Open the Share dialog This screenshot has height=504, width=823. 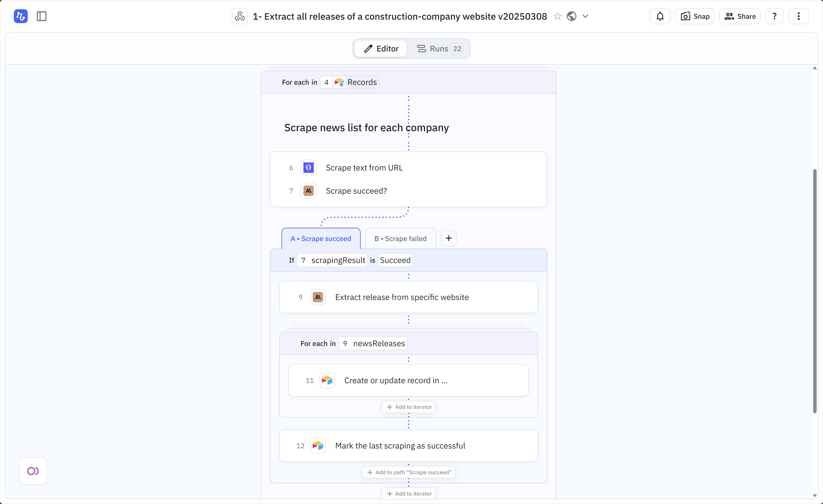(x=740, y=16)
